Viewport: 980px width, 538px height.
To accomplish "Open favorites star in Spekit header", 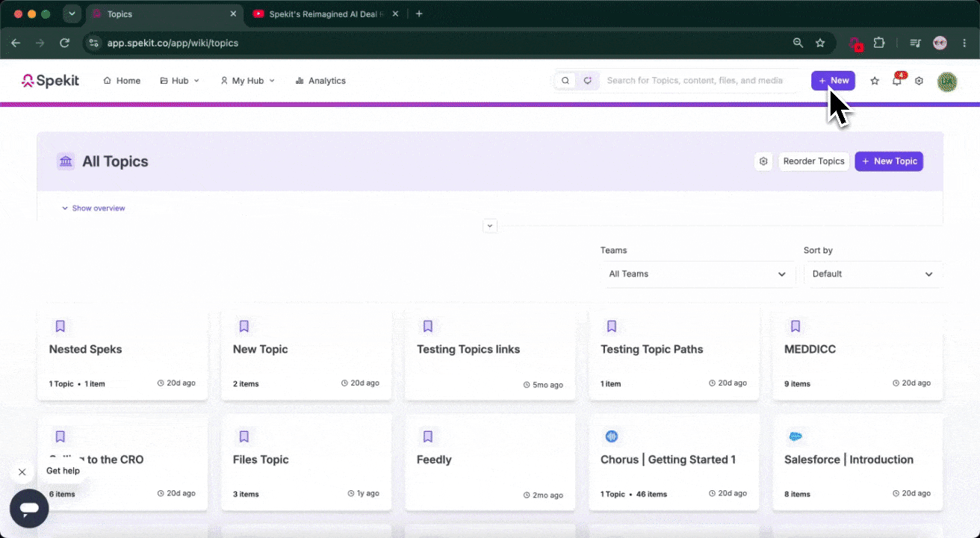I will click(x=875, y=81).
